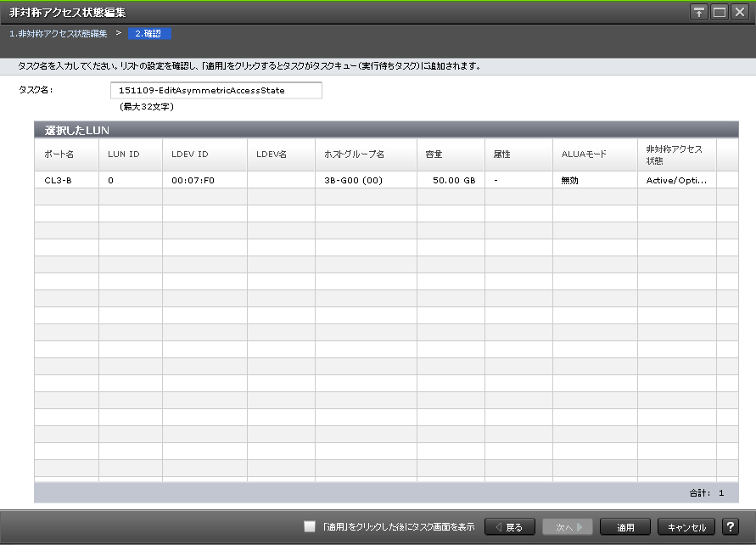Viewport: 756px width, 545px height.
Task: Sort by the ポート名 column header
Action: point(59,155)
